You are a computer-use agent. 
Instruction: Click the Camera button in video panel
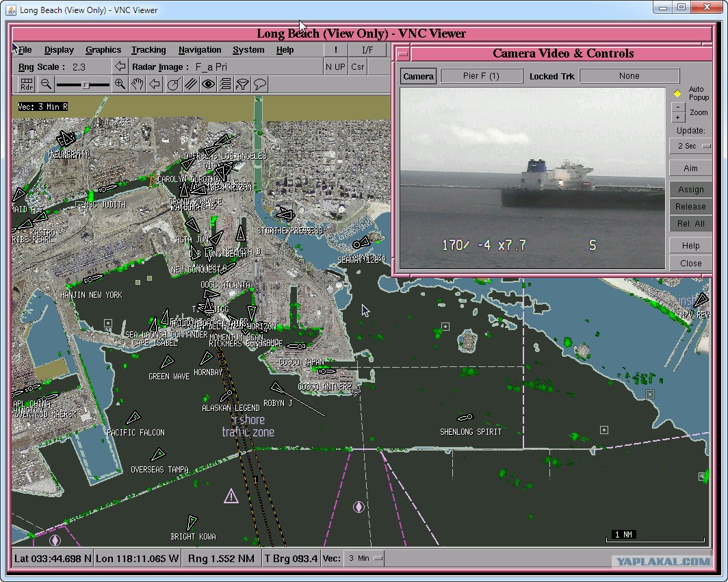pyautogui.click(x=418, y=76)
